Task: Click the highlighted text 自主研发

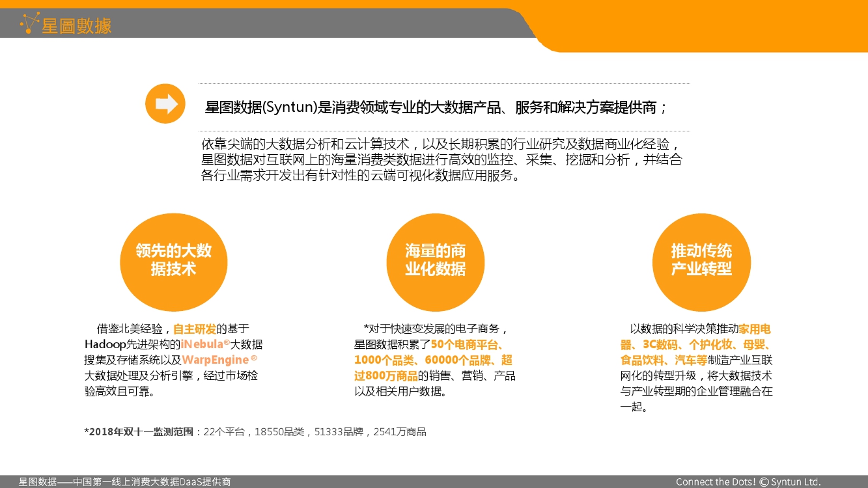Action: tap(195, 329)
